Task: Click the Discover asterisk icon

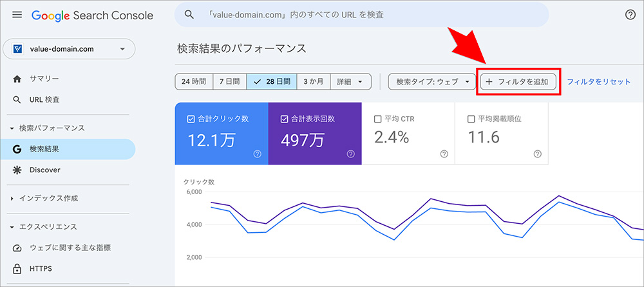Action: [17, 170]
